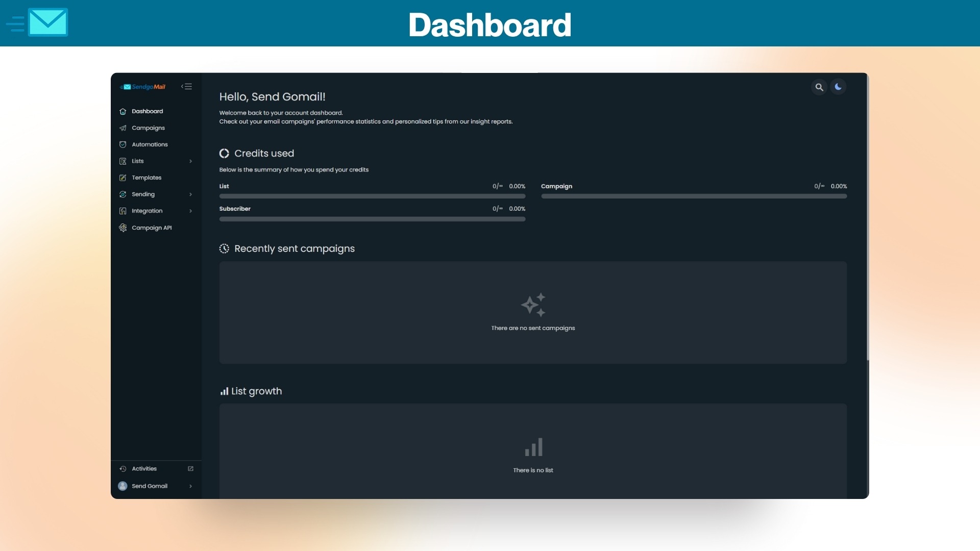
Task: Click the List credits progress bar
Action: 372,196
